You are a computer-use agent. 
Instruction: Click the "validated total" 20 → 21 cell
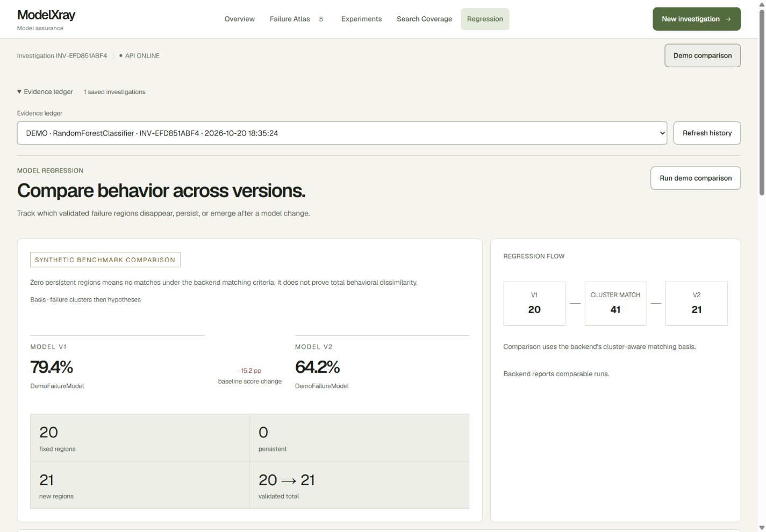coord(359,485)
